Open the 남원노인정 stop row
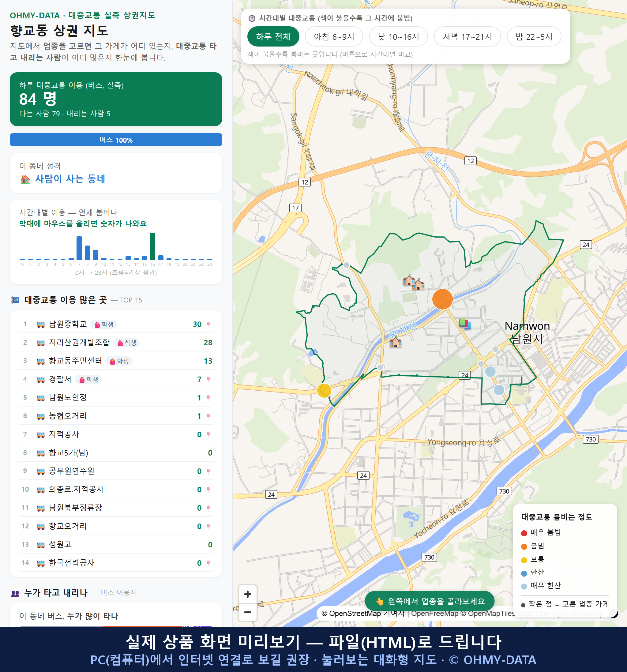Image resolution: width=627 pixels, height=672 pixels. click(x=116, y=397)
